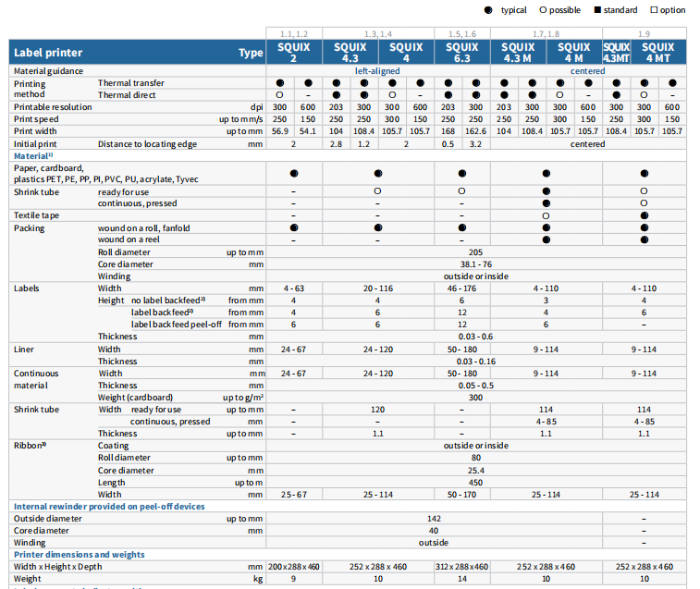
Task: Click 'Distance to locating edge' label
Action: point(147,144)
